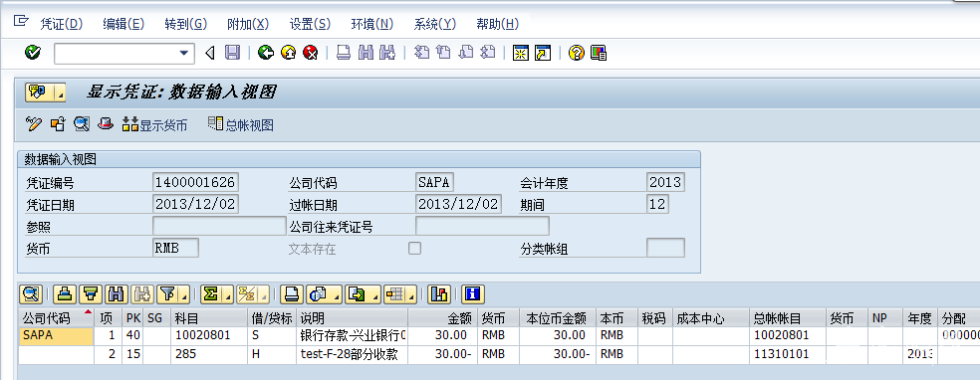The height and width of the screenshot is (380, 980).
Task: Click the Sort descending icon in the ALV toolbar
Action: [x=92, y=293]
